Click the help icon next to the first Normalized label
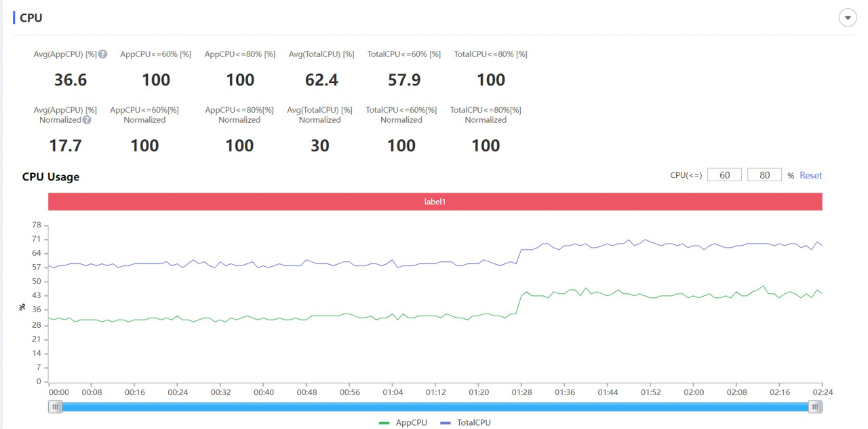This screenshot has width=868, height=429. point(87,120)
